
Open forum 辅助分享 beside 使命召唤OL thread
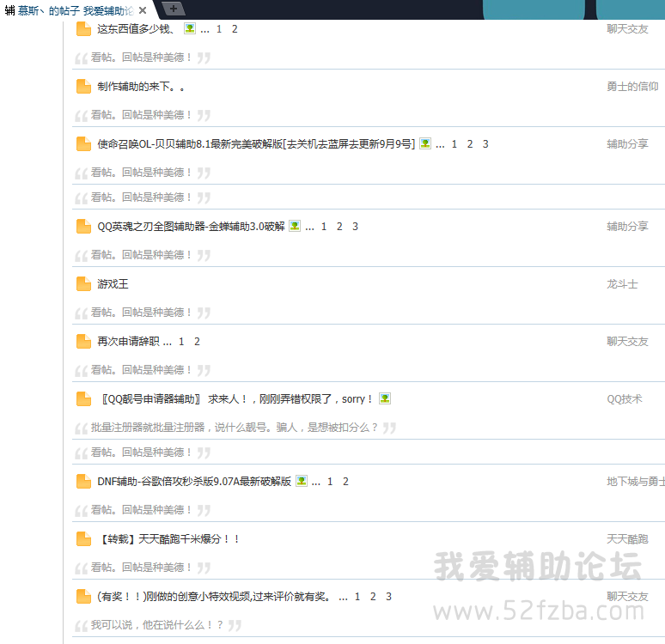[x=627, y=144]
